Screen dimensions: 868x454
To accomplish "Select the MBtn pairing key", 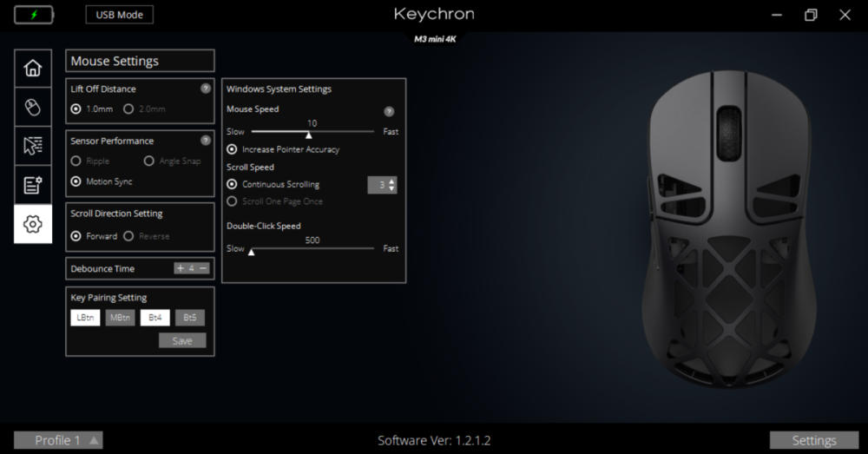I will pos(120,318).
